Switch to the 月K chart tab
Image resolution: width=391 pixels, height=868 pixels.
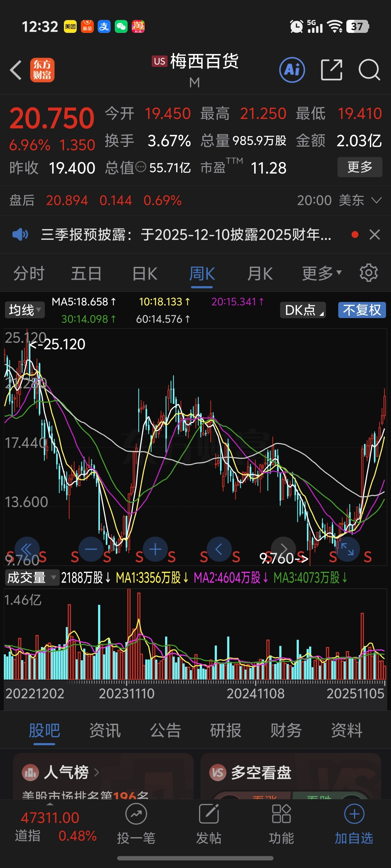pos(260,273)
